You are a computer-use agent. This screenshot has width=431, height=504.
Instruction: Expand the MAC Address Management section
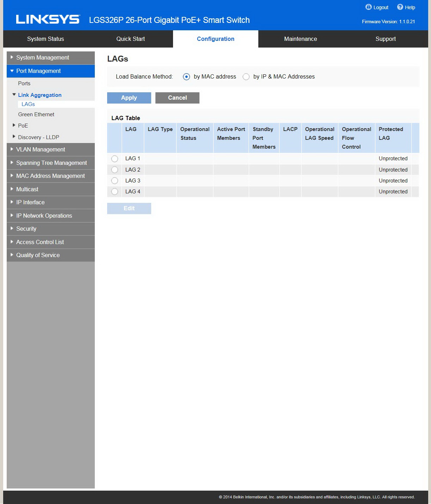(51, 176)
